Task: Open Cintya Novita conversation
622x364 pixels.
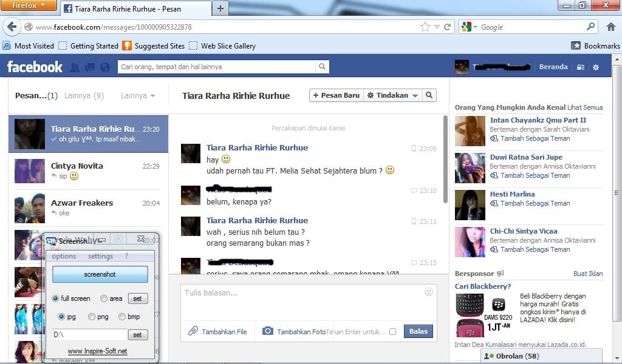Action: pyautogui.click(x=88, y=170)
